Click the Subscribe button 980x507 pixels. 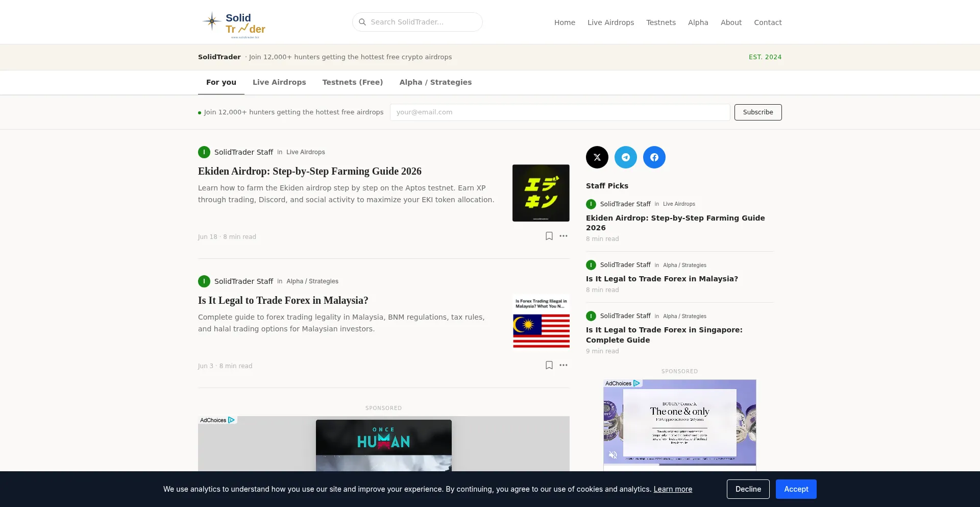(758, 112)
